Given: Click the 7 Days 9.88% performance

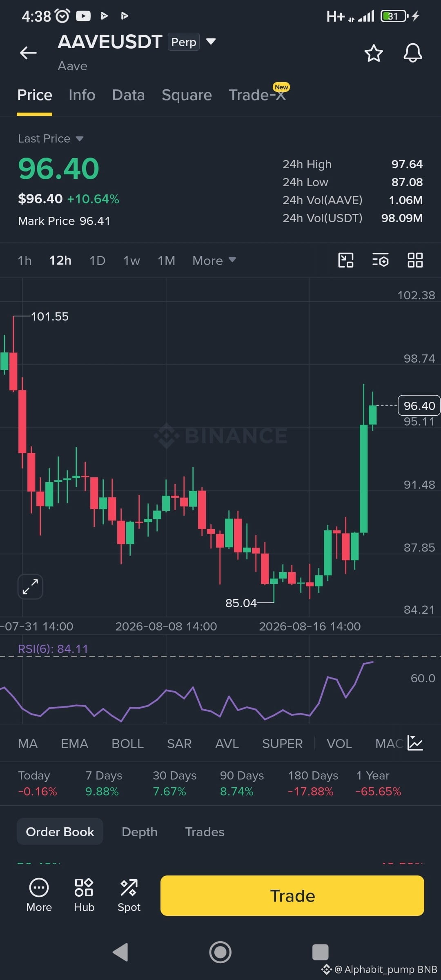Looking at the screenshot, I should click(x=103, y=783).
